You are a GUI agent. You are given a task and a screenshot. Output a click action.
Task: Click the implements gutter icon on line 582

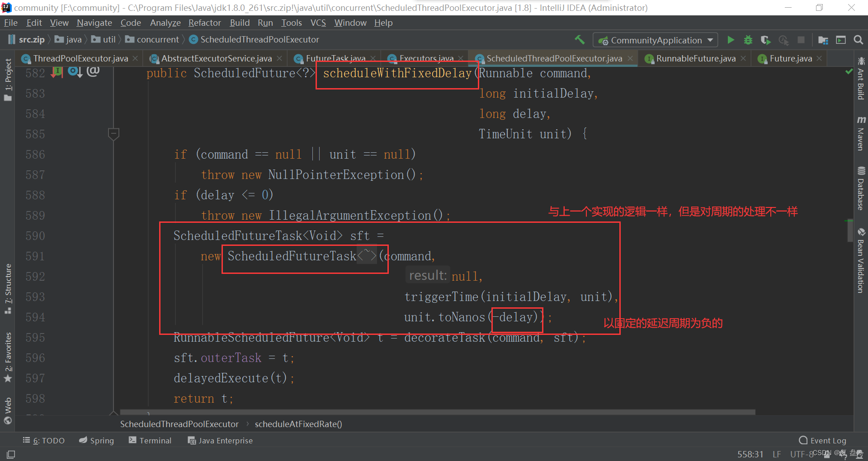click(x=57, y=71)
